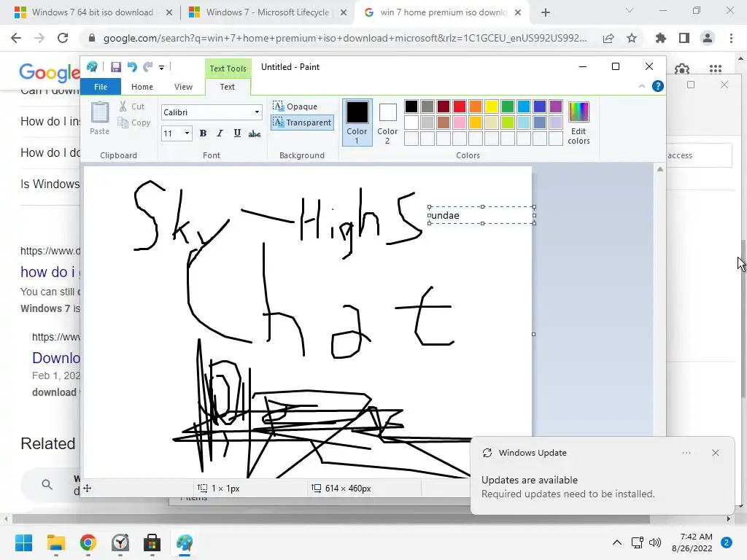Viewport: 747px width, 560px height.
Task: Switch to the Home ribbon tab
Action: pos(142,87)
